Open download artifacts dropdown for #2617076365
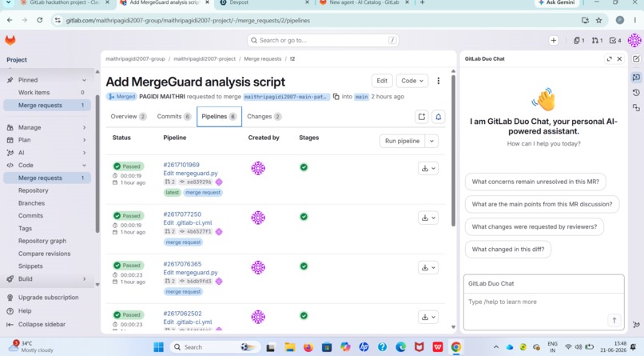Screen dimensions: 644x356 (x=428, y=268)
